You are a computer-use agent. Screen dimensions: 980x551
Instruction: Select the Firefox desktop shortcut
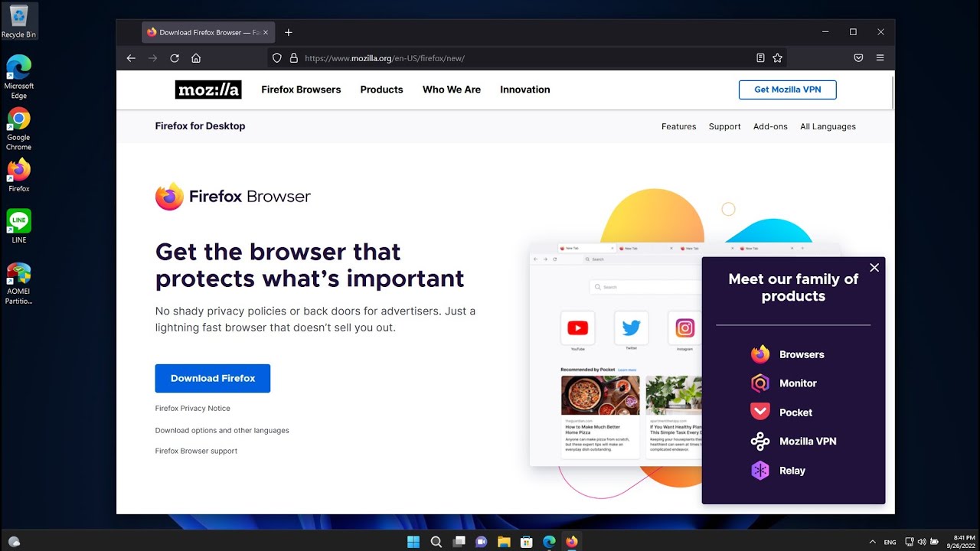[x=19, y=175]
